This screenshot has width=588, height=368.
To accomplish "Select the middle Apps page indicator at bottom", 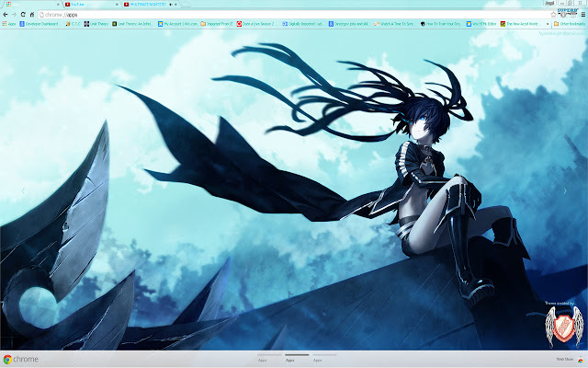I will (x=297, y=358).
